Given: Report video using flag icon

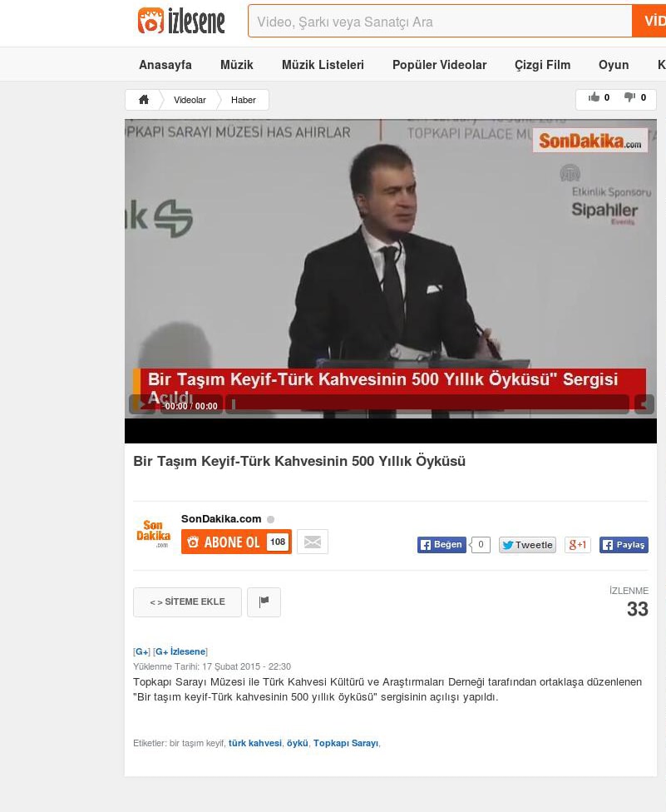Looking at the screenshot, I should click(264, 602).
